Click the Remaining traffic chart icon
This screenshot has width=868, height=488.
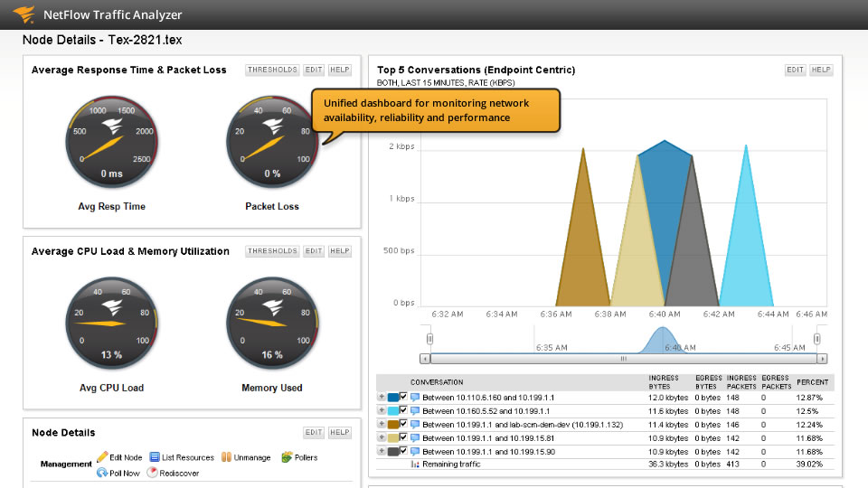[415, 465]
